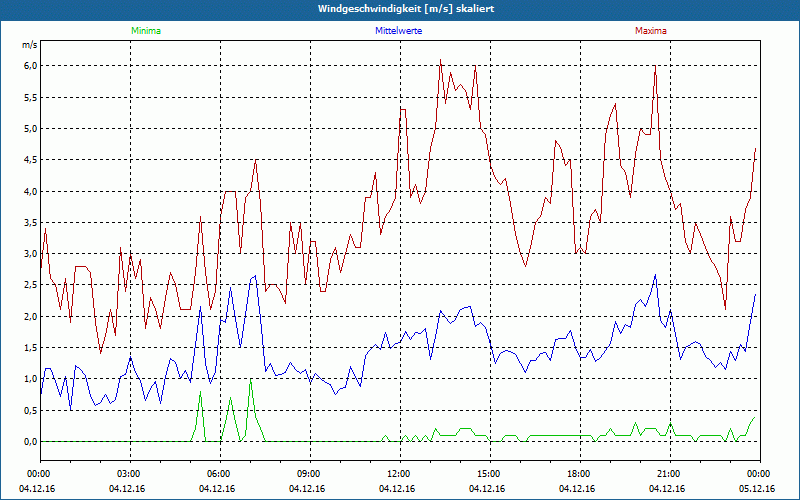Click the m/s unit label
This screenshot has width=800, height=500.
(x=30, y=45)
